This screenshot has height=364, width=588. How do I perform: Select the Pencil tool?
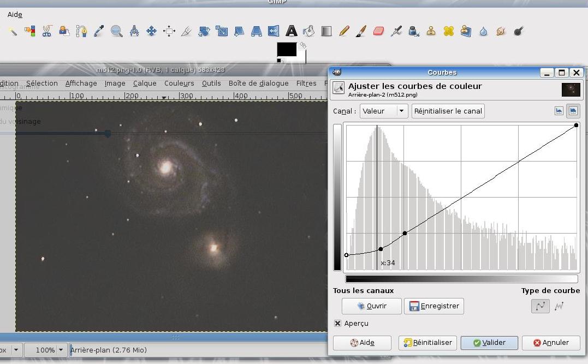[344, 31]
